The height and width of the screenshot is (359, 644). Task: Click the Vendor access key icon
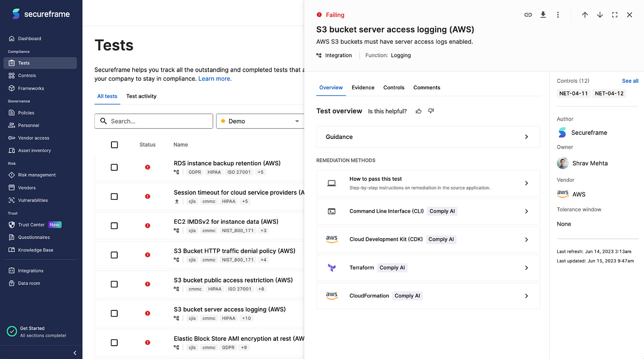pyautogui.click(x=12, y=138)
